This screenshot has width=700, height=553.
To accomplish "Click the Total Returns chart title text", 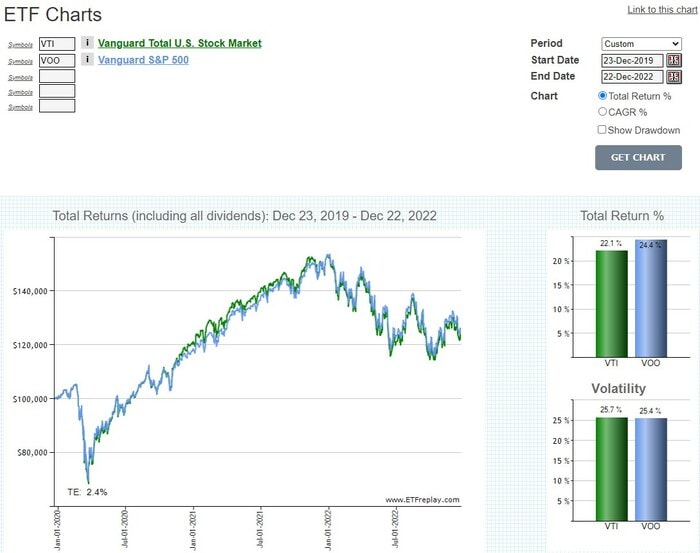I will tap(245, 216).
